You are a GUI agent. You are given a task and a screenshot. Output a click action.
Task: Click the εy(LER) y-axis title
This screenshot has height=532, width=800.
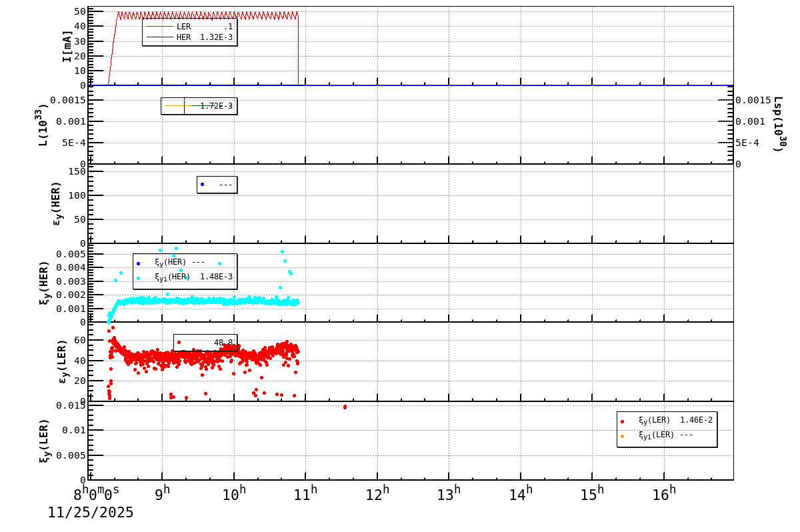pos(63,361)
